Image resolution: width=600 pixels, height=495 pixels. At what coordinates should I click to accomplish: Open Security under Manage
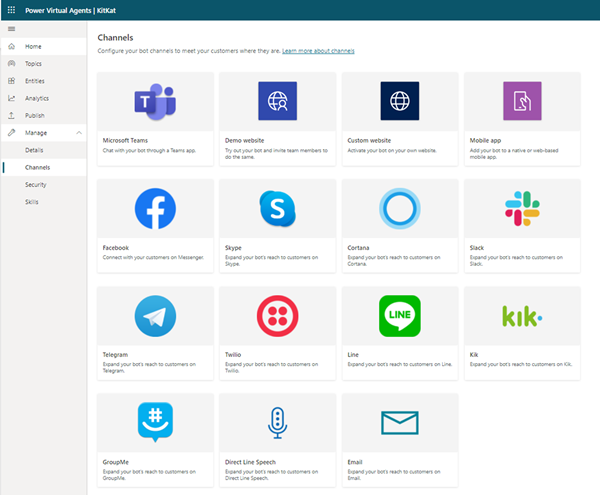[36, 184]
